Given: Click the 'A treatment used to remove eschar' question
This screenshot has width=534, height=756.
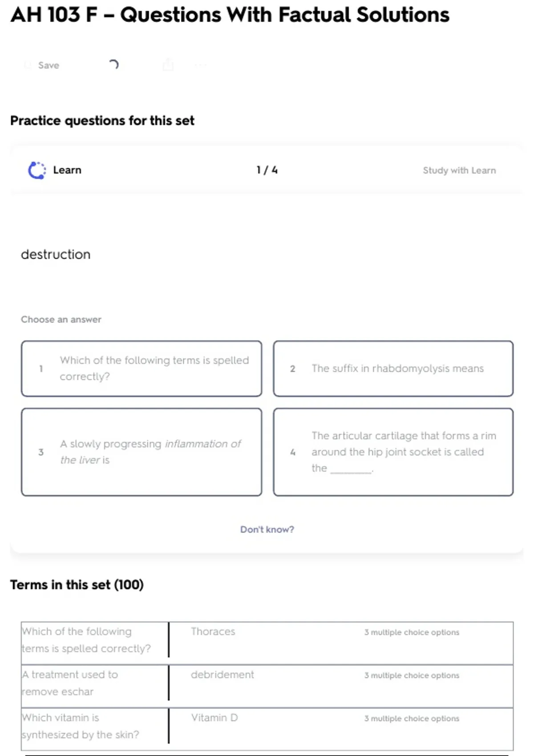Looking at the screenshot, I should (x=70, y=683).
